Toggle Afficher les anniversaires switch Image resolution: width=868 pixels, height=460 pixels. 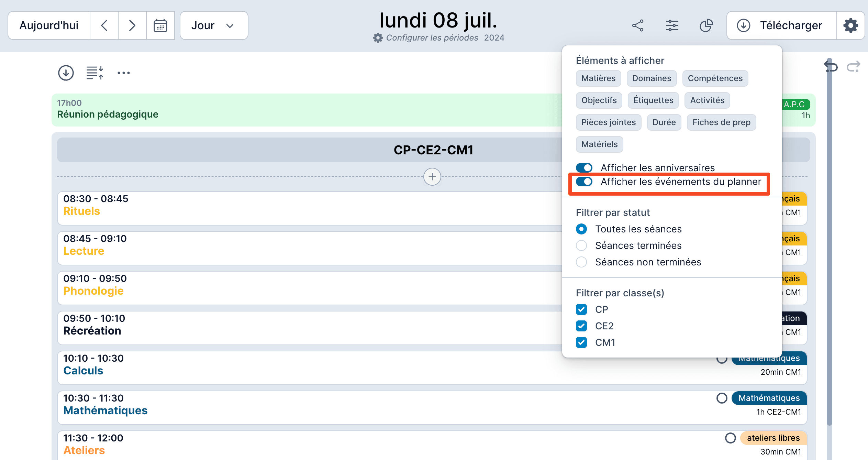coord(584,168)
